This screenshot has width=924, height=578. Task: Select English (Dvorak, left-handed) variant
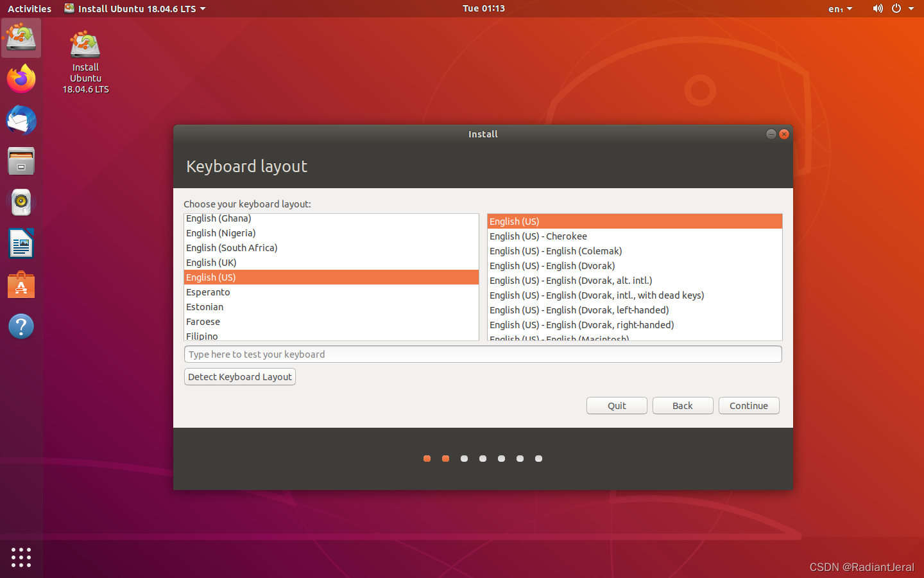coord(635,310)
